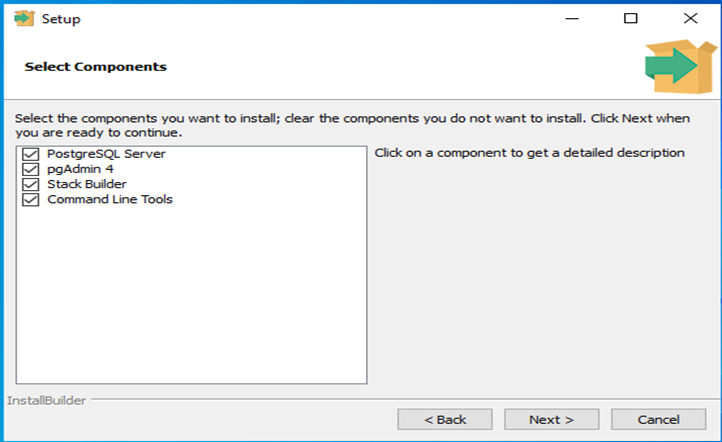Continue with the Next button
722x442 pixels.
pos(552,419)
